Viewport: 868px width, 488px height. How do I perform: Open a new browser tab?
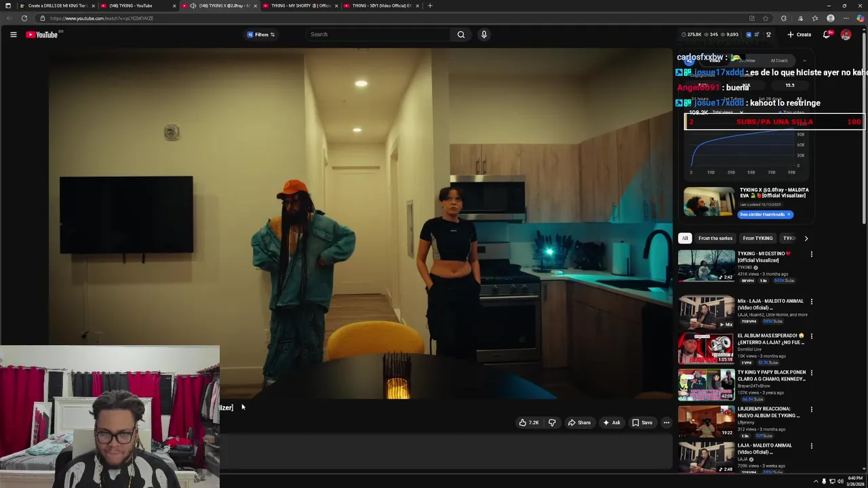click(430, 5)
